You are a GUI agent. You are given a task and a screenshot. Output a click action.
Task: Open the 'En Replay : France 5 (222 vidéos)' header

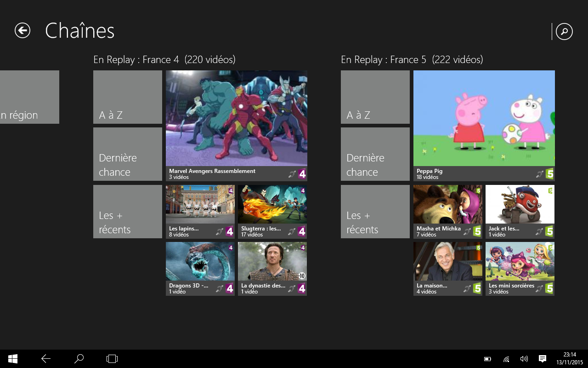[x=412, y=60]
